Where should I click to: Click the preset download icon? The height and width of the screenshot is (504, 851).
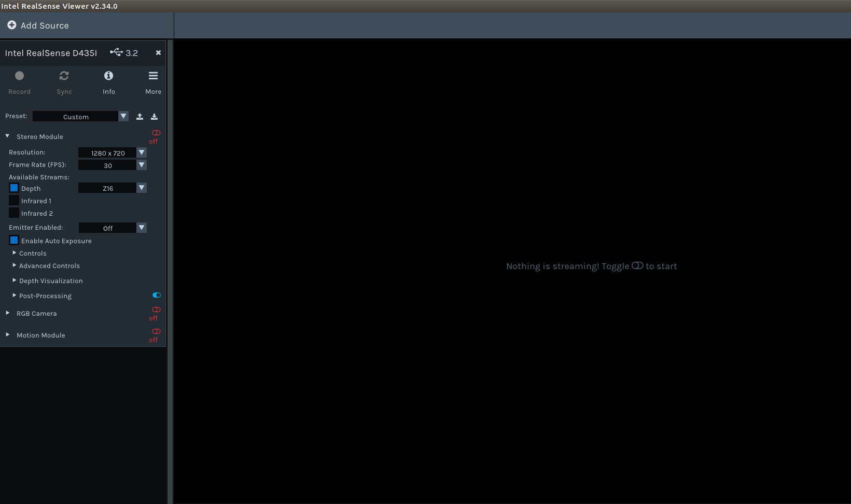coord(154,117)
